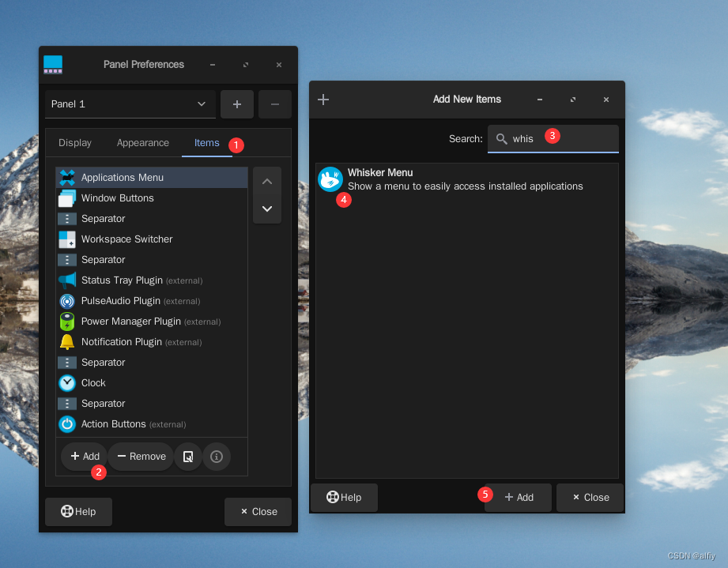
Task: Click the Window Buttons stacked-windows icon
Action: [67, 198]
